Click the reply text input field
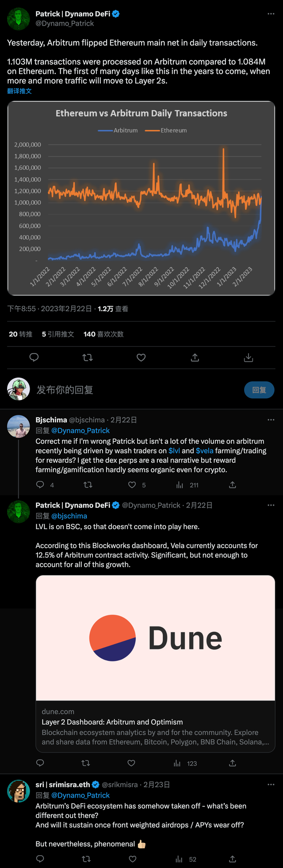 point(133,390)
